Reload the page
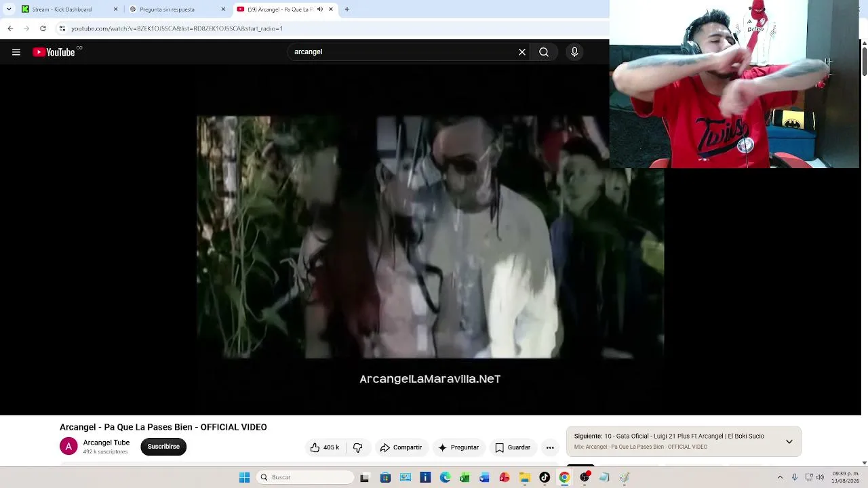 pyautogui.click(x=43, y=28)
